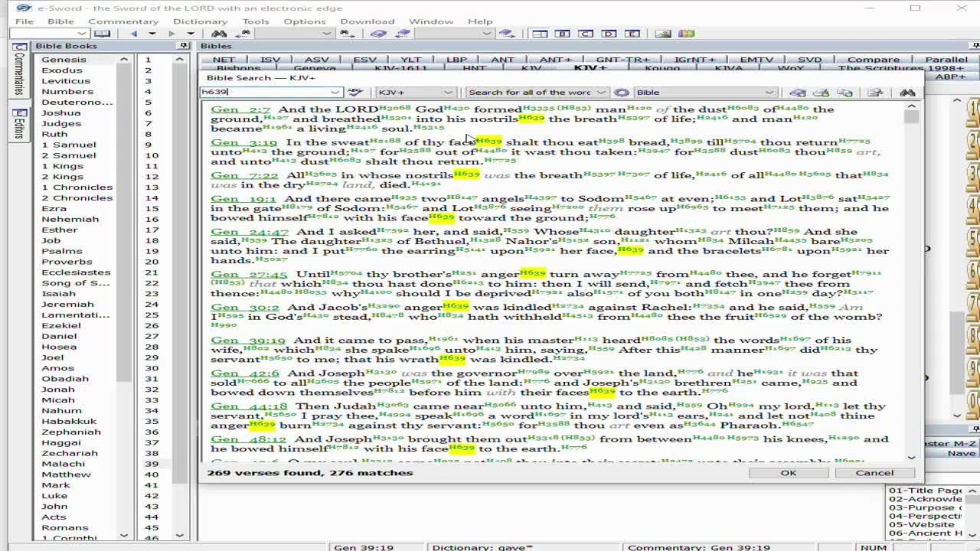Select Isaiah in the Bible Books list

pos(58,293)
